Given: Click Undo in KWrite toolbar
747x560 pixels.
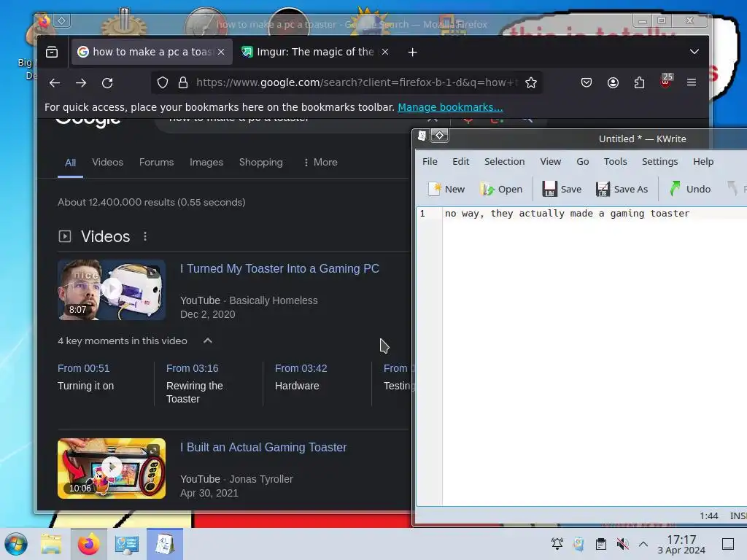Looking at the screenshot, I should [689, 190].
